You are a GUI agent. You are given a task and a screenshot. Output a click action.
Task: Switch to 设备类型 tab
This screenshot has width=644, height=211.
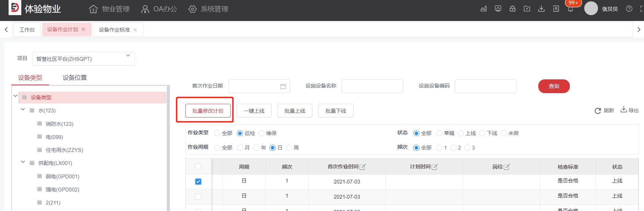[30, 78]
